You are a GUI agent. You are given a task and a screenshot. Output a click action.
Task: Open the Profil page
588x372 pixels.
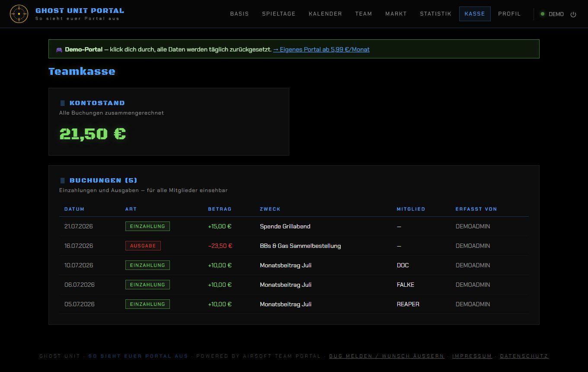509,14
